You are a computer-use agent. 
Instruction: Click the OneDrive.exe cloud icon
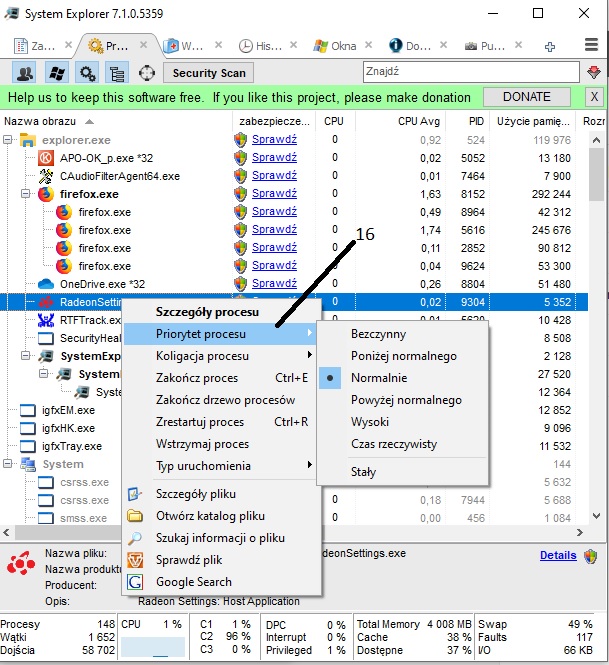(46, 284)
